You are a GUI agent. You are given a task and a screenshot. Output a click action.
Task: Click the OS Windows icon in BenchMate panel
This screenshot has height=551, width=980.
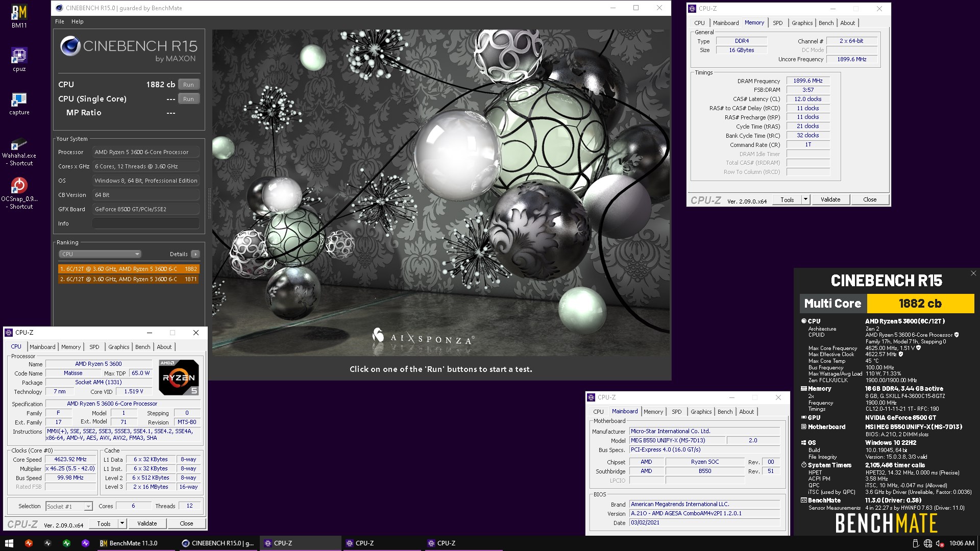804,443
